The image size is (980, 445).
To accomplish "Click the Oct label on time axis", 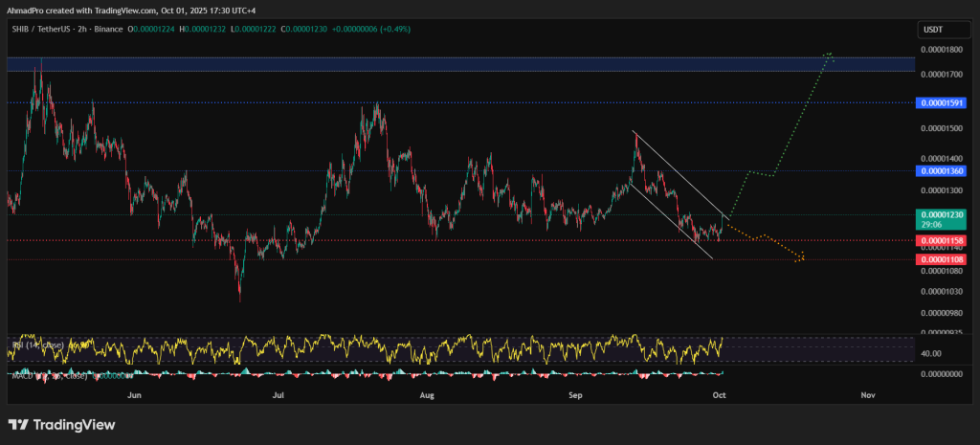I will click(x=720, y=394).
